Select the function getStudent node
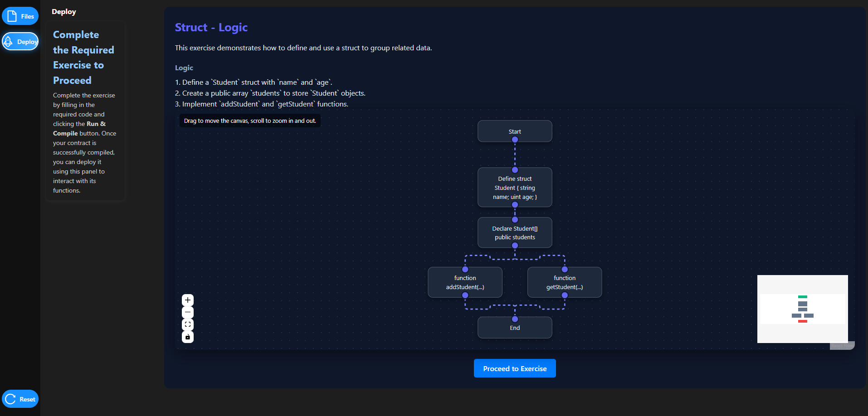868x416 pixels. 565,282
